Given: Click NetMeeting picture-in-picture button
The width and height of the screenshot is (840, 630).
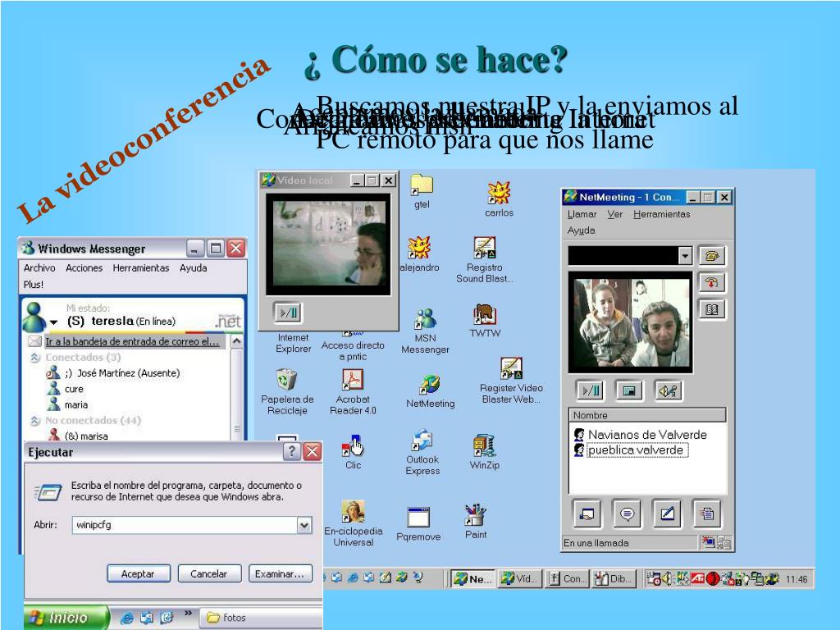Looking at the screenshot, I should [629, 390].
